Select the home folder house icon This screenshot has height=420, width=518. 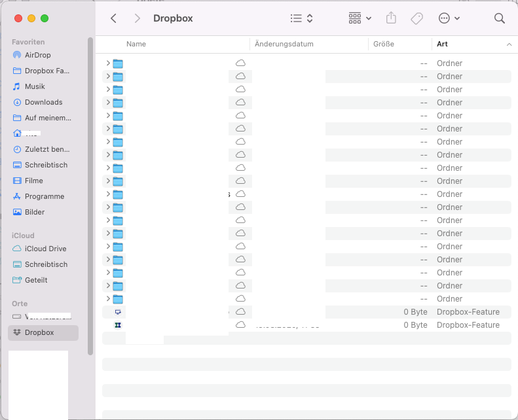[x=17, y=133]
